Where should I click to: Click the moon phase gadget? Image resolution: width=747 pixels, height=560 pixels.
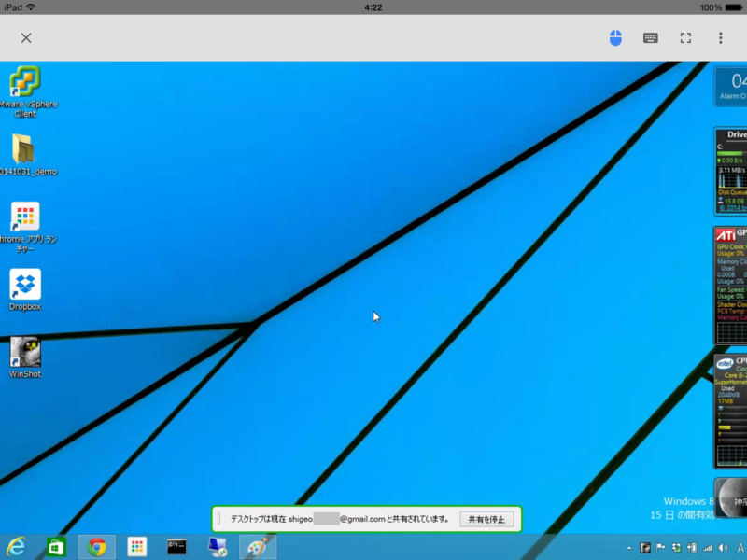tap(731, 498)
